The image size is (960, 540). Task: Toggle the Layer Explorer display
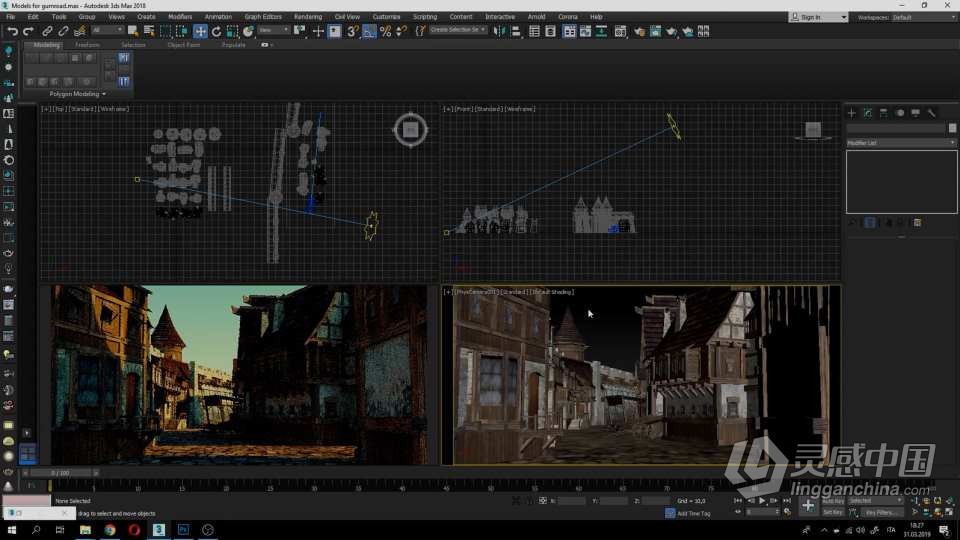point(550,31)
